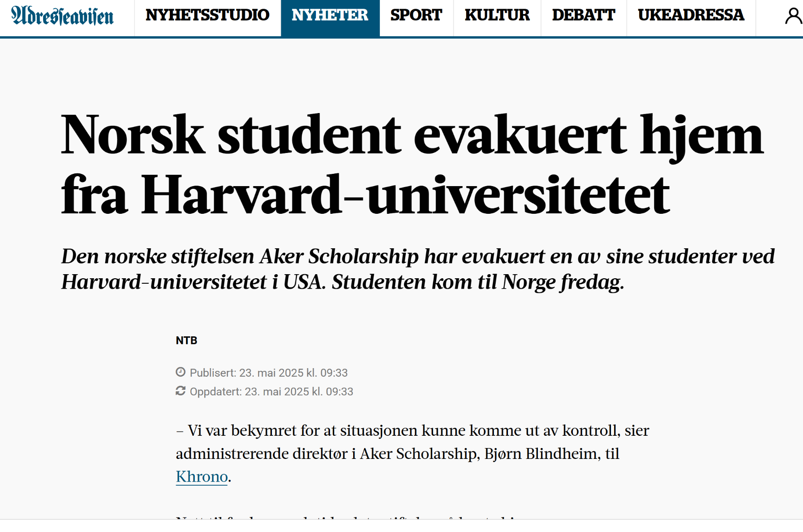Open the Kultur section
This screenshot has height=532, width=803.
[497, 15]
